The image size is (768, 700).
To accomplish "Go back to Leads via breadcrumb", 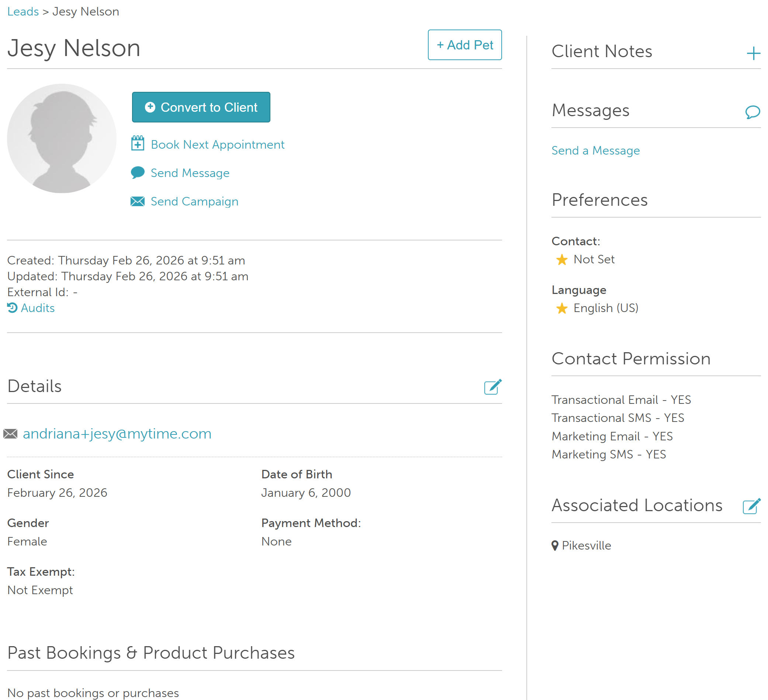I will 23,11.
